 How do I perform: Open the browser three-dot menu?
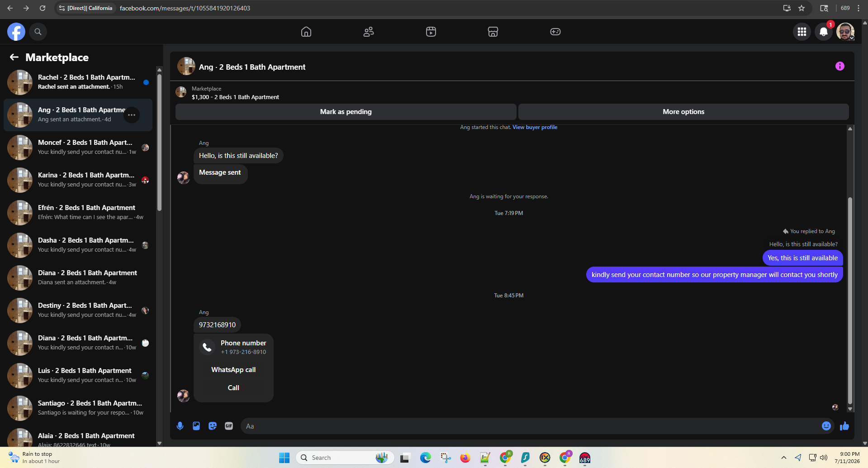tap(859, 8)
